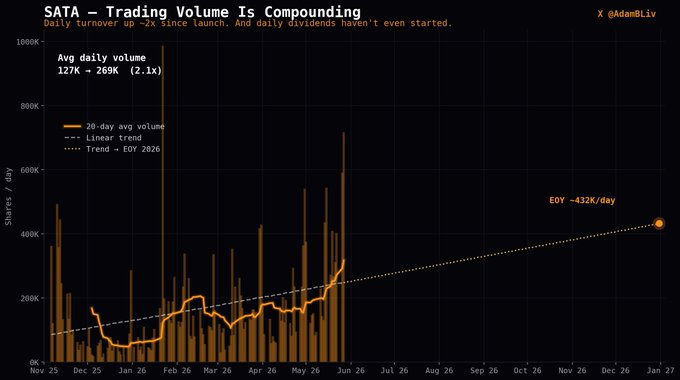
Task: Click the 'May 26' x-axis label
Action: pyautogui.click(x=306, y=370)
